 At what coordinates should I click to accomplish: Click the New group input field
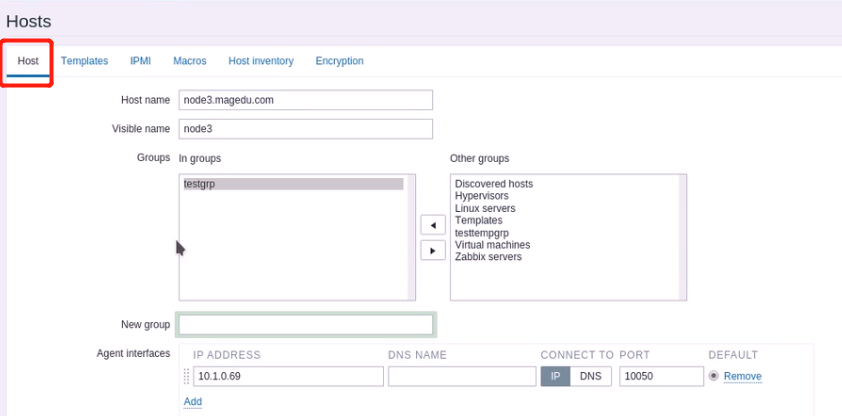coord(306,324)
